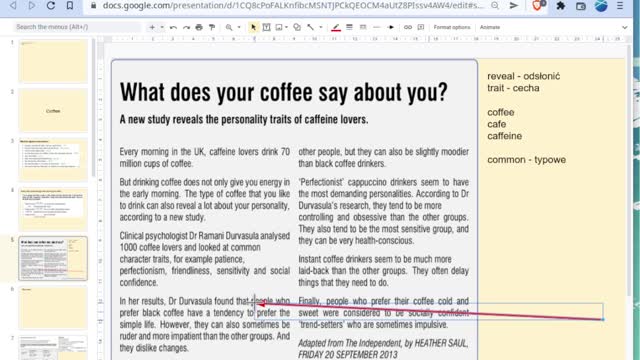Click the word 'cafe' in notes
Screen dimensions: 640x360
pos(497,124)
